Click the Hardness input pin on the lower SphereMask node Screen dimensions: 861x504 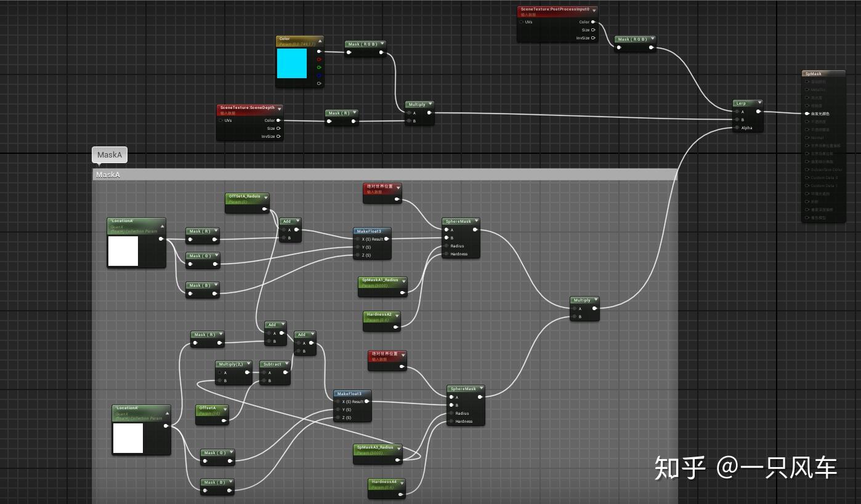tap(450, 421)
